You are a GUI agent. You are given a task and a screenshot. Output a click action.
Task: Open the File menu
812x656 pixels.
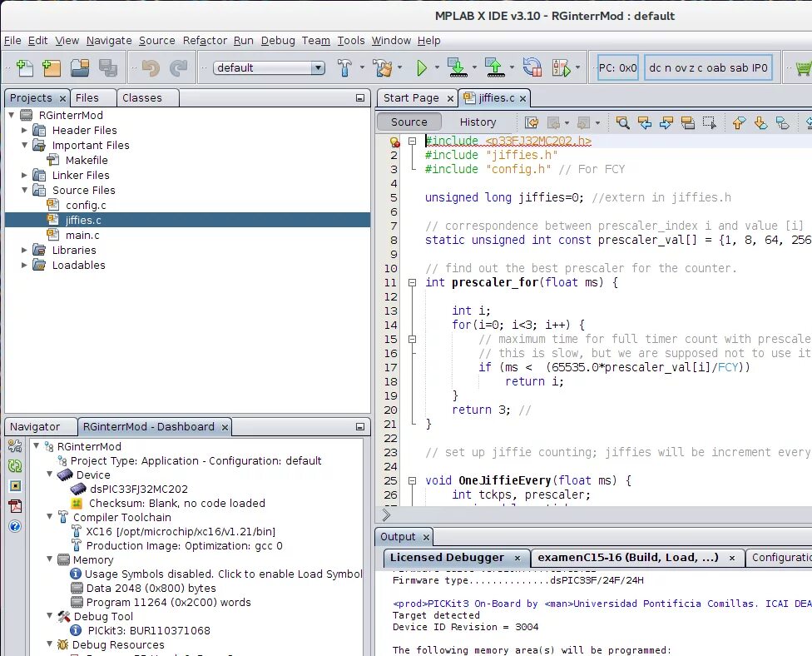12,41
